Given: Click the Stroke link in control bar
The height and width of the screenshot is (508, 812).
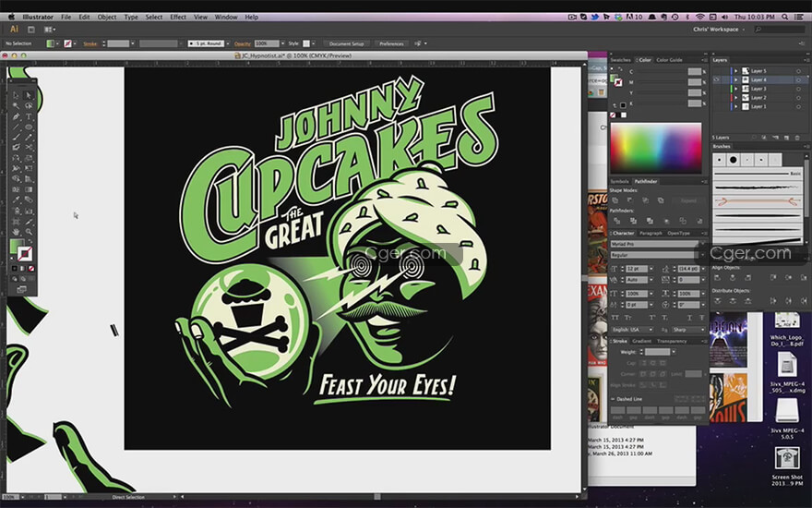Looking at the screenshot, I should click(x=90, y=43).
